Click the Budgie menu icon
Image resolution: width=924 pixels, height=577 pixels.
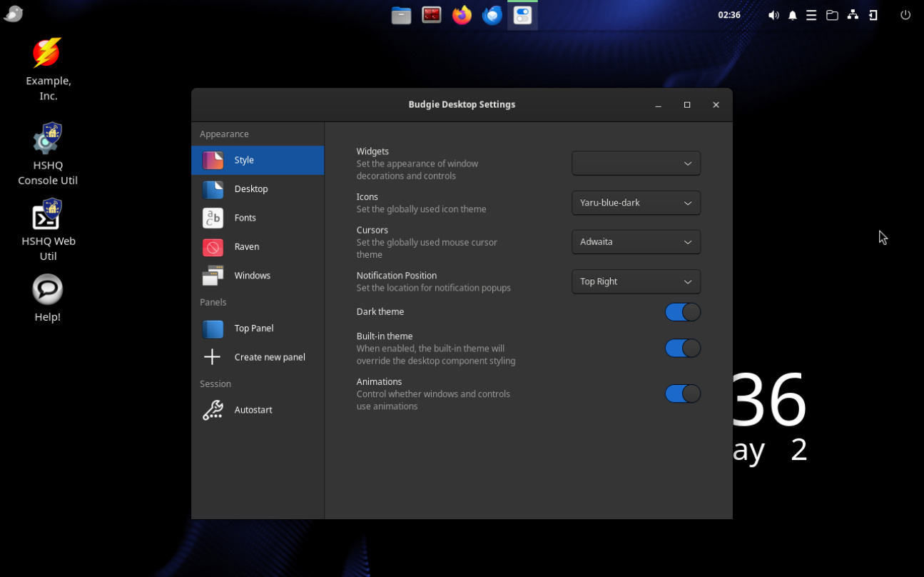[14, 14]
